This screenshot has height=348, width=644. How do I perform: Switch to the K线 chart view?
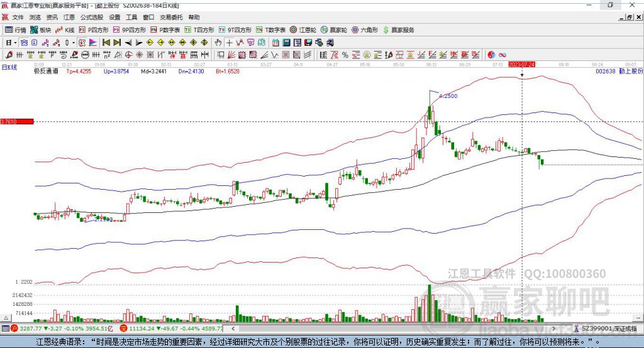(x=65, y=30)
